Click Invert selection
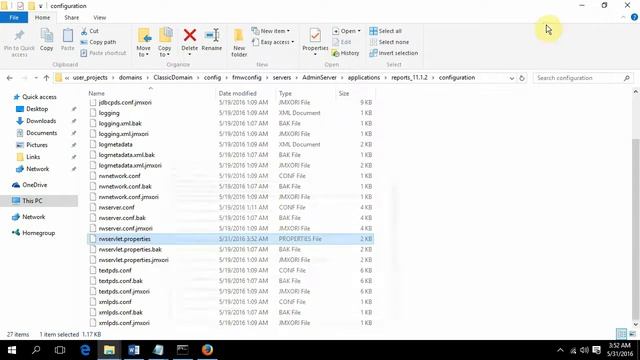640x360 pixels. [x=394, y=53]
